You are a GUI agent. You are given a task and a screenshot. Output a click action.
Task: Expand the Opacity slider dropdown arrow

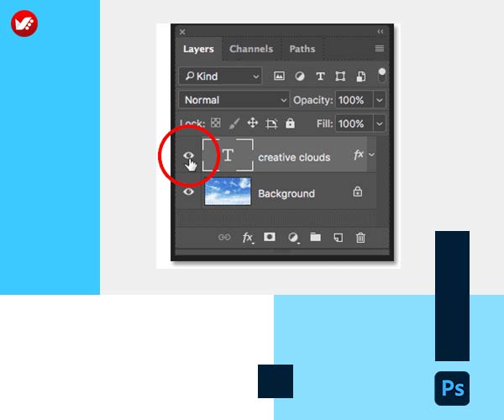[x=380, y=100]
